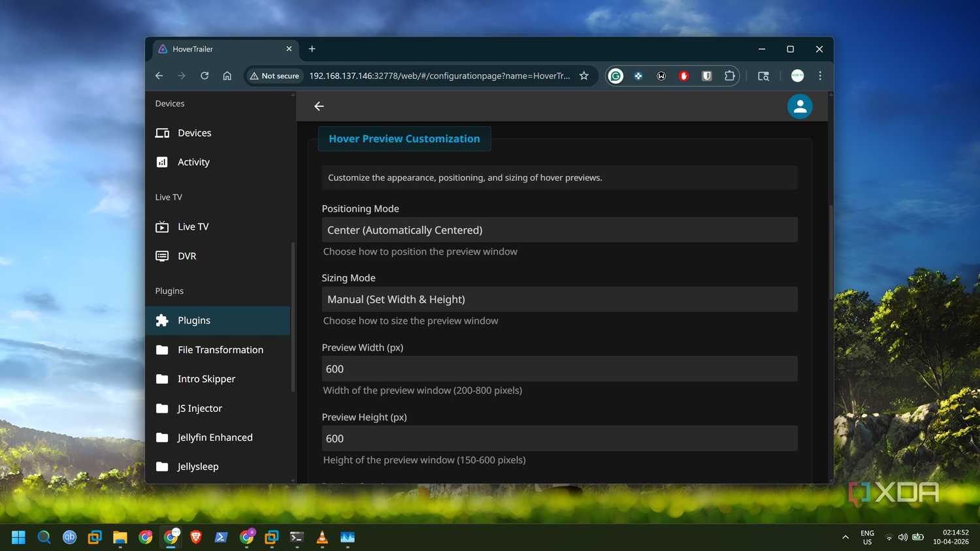Screen dimensions: 980x551
Task: Select Plugins in the sidebar
Action: (x=218, y=321)
